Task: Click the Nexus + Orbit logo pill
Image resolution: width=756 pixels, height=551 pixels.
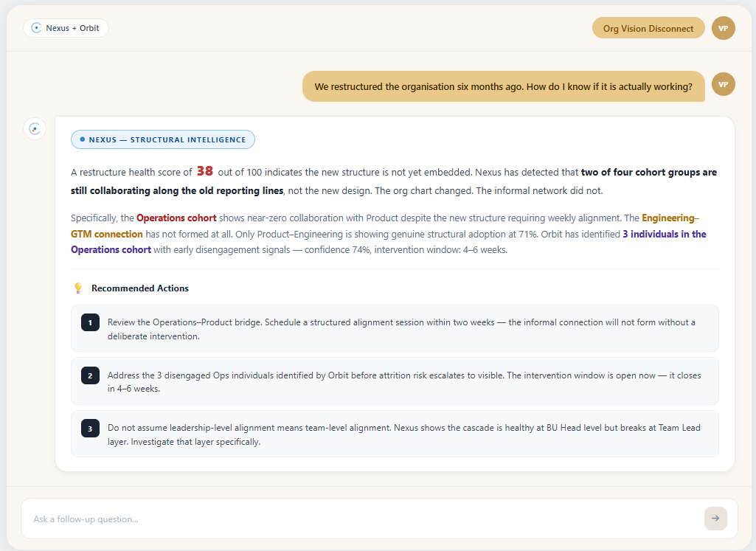Action: [66, 28]
